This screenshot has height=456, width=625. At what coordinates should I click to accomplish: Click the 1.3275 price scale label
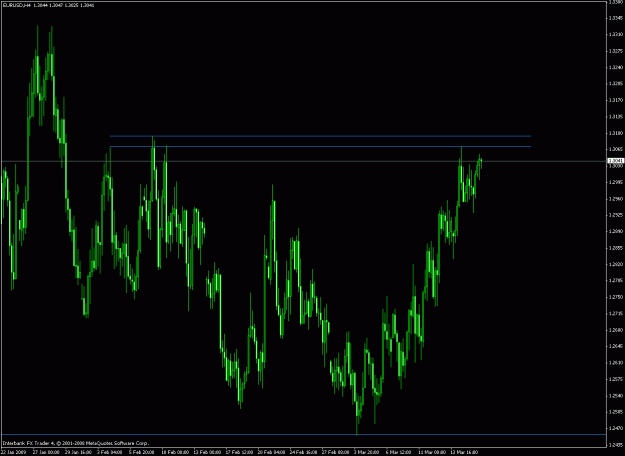(615, 51)
